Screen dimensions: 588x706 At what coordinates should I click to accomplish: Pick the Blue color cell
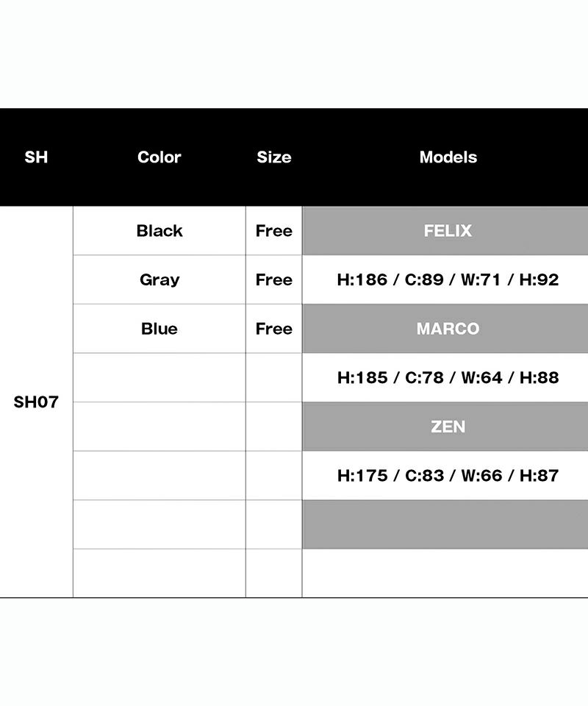tap(159, 329)
